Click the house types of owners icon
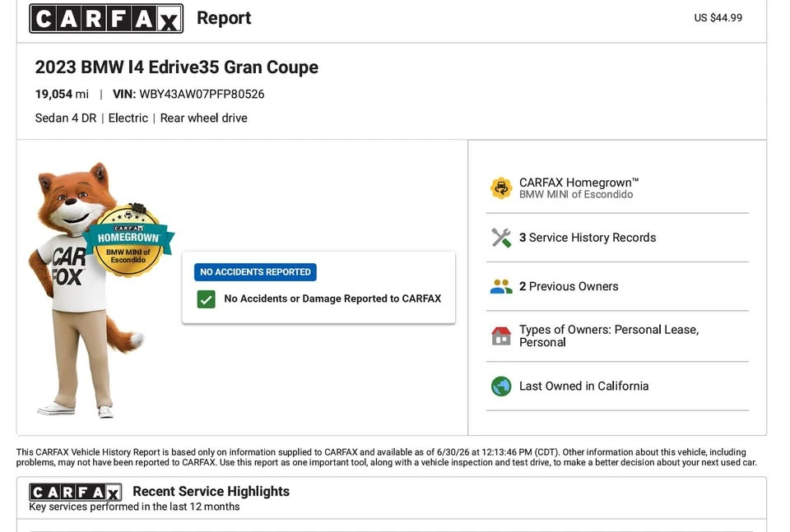Screen dimensions: 790x532 (x=501, y=335)
